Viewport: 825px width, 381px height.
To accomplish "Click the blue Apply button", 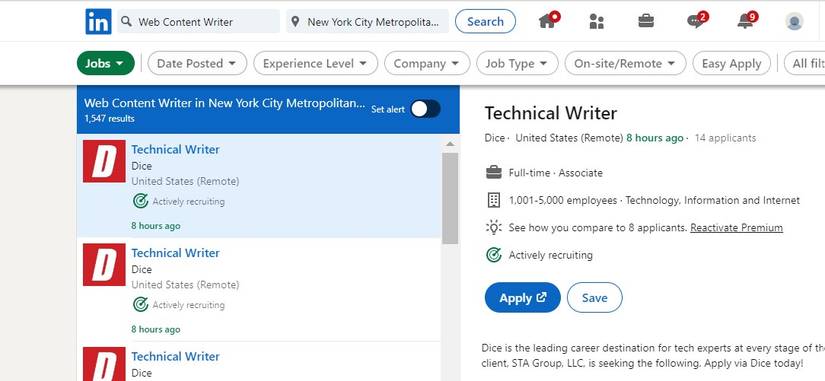I will [522, 298].
